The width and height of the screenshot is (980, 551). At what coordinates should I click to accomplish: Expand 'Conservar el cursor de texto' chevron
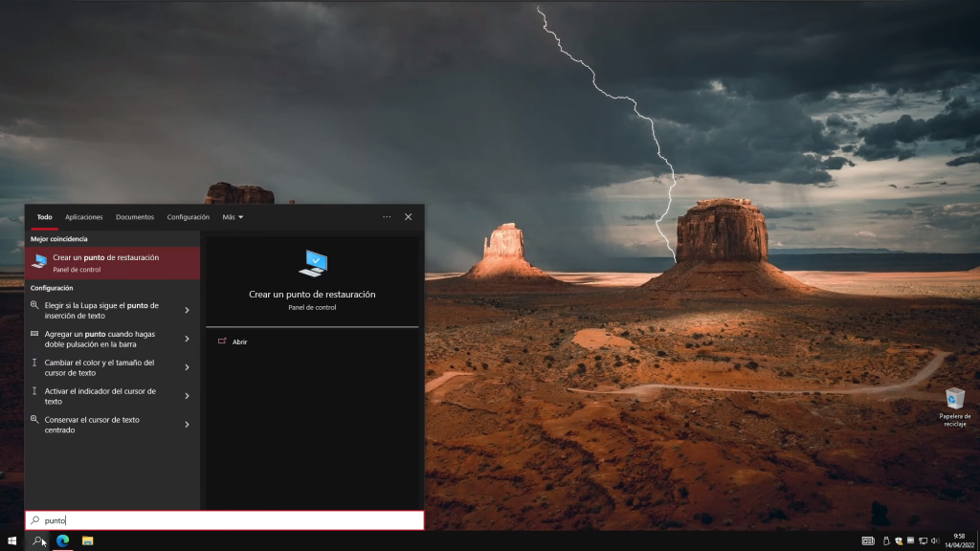tap(187, 425)
